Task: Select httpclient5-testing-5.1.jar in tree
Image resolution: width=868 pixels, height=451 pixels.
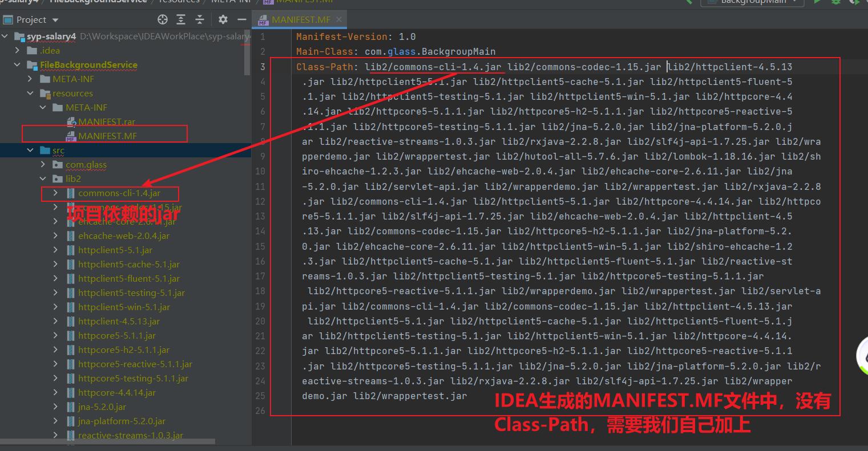Action: (132, 293)
